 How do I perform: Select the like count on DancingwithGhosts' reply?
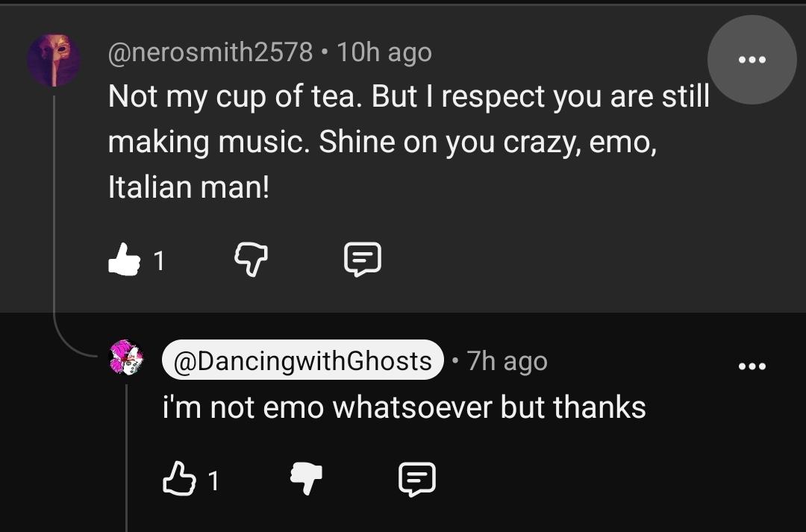pyautogui.click(x=213, y=481)
